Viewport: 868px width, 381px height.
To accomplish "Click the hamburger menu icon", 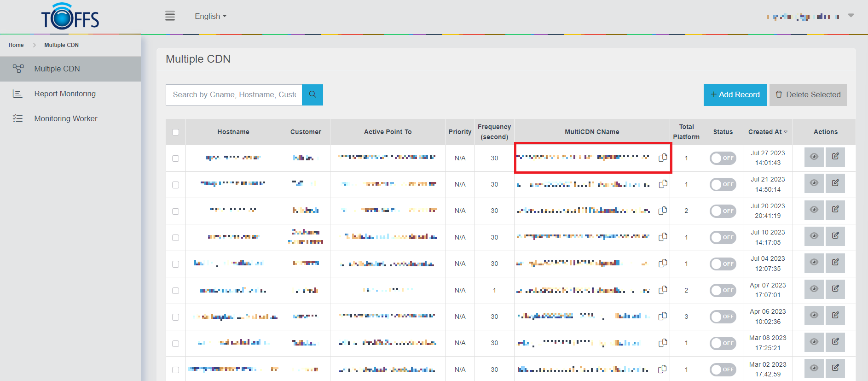I will (170, 16).
